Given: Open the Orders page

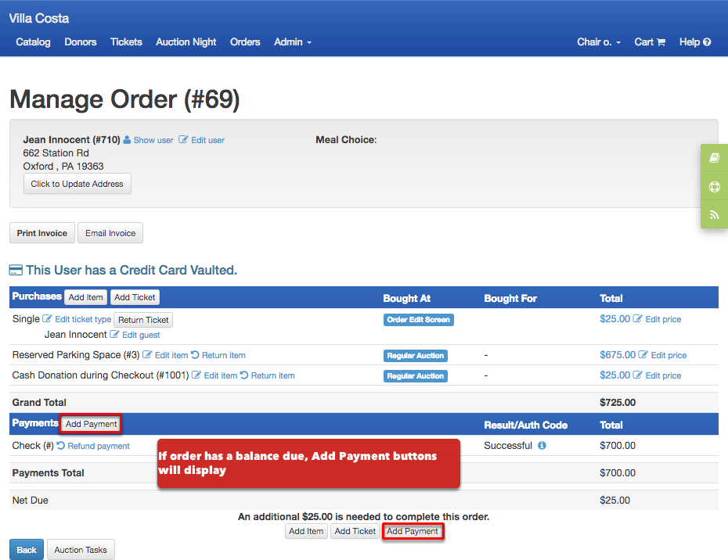Looking at the screenshot, I should coord(245,42).
